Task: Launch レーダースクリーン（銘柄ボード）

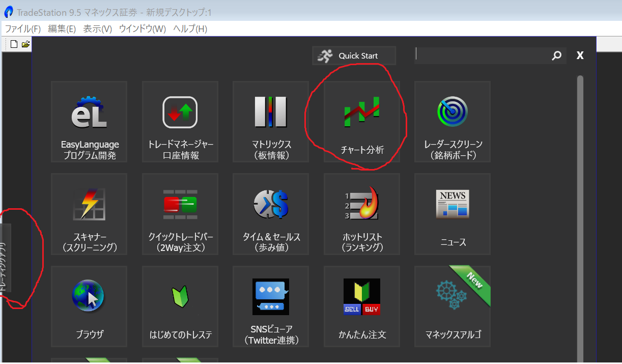Action: [x=453, y=122]
